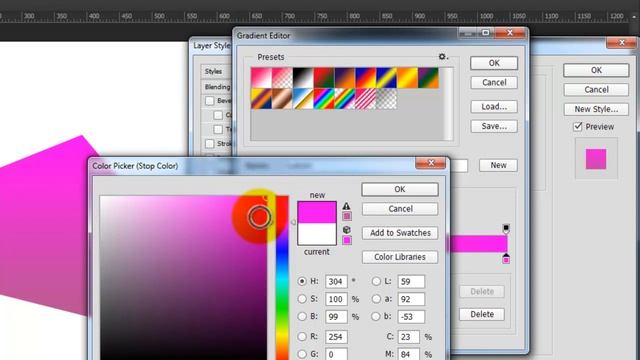Open Color Libraries
The height and width of the screenshot is (360, 640).
coord(400,257)
